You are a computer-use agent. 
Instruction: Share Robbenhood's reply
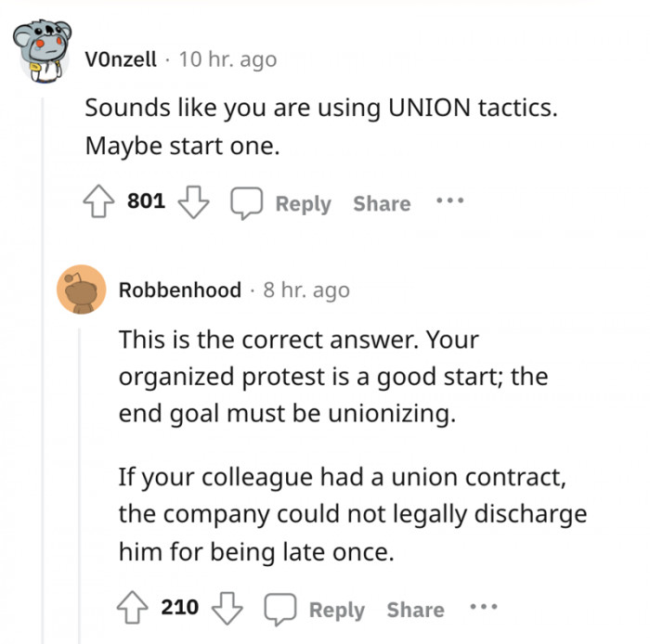415,610
